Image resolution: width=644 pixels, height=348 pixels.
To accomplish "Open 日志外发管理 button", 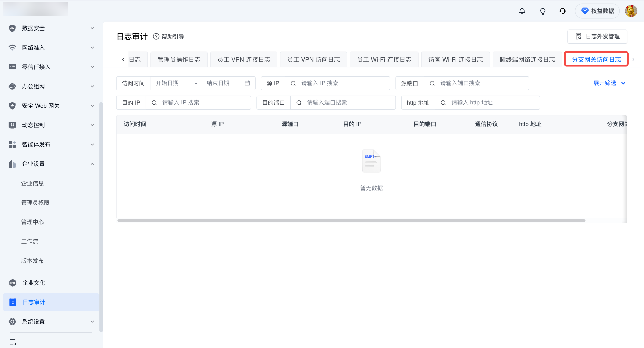I will (597, 36).
